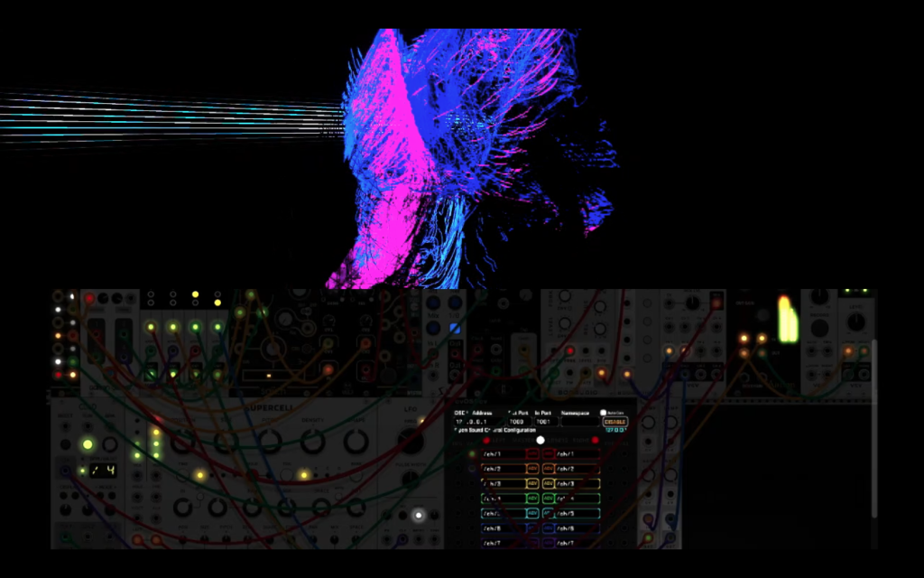Select left blue /ch/6 address field
The image size is (924, 578).
coord(503,528)
